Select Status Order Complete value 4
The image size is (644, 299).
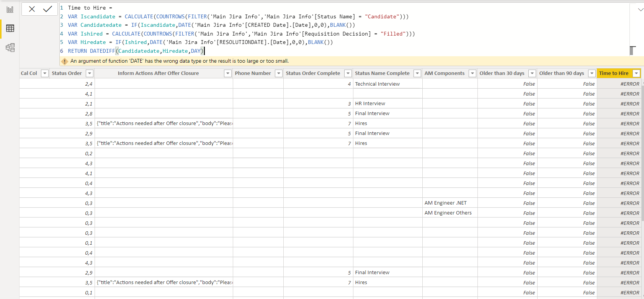[x=318, y=84]
